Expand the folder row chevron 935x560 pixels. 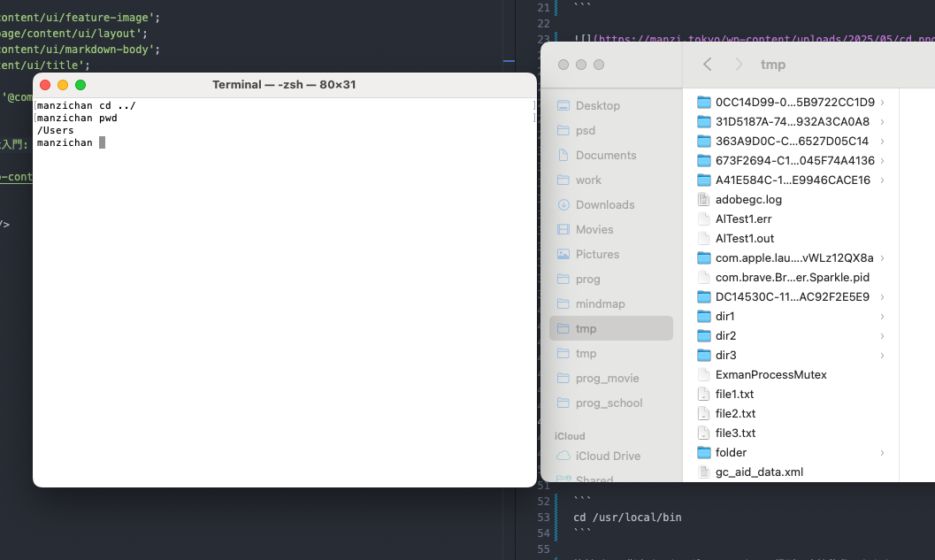(x=882, y=453)
